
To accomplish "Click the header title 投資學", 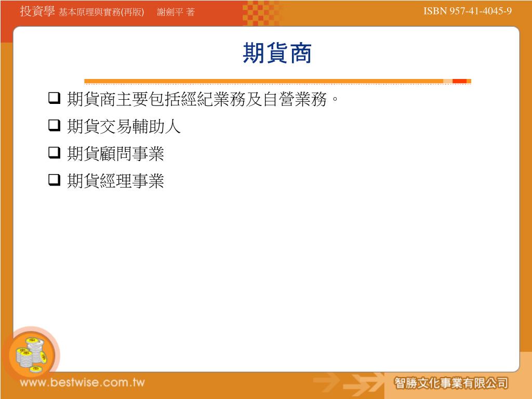I will pyautogui.click(x=37, y=11).
